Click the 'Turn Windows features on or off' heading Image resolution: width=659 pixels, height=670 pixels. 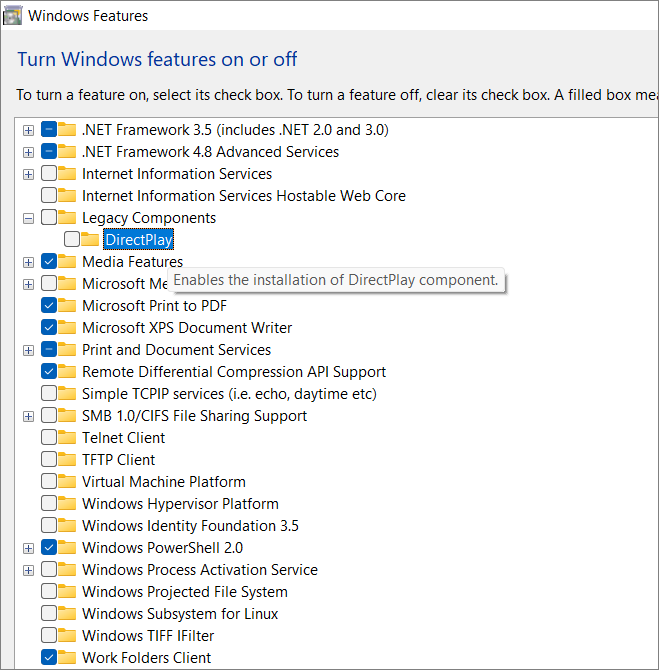pyautogui.click(x=157, y=59)
